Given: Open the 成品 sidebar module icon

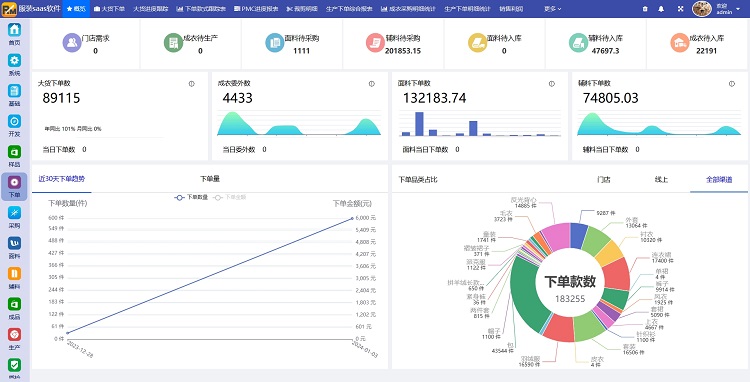Looking at the screenshot, I should (x=14, y=304).
